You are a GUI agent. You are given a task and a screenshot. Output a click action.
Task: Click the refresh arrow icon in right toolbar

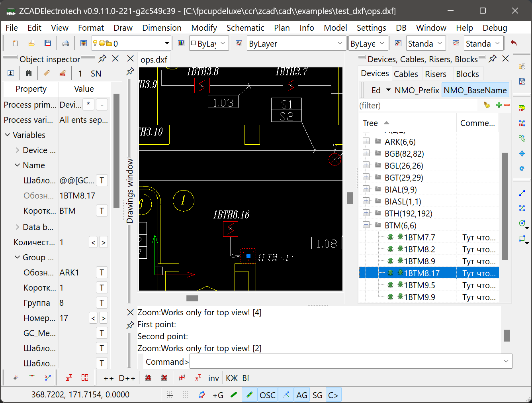522,168
